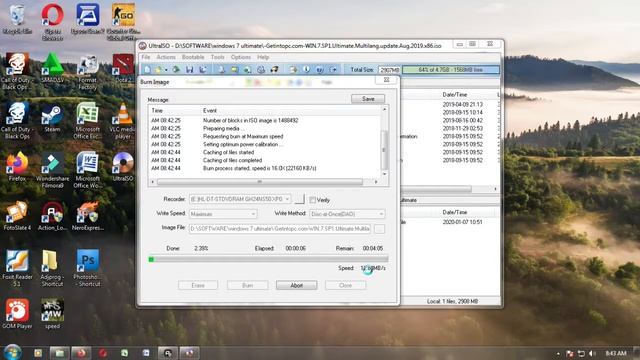Click the browse button beside Image File

tap(379, 229)
